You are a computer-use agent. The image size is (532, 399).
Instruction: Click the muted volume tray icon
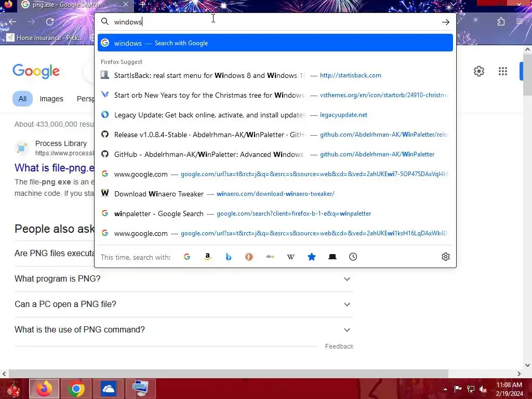tap(483, 389)
